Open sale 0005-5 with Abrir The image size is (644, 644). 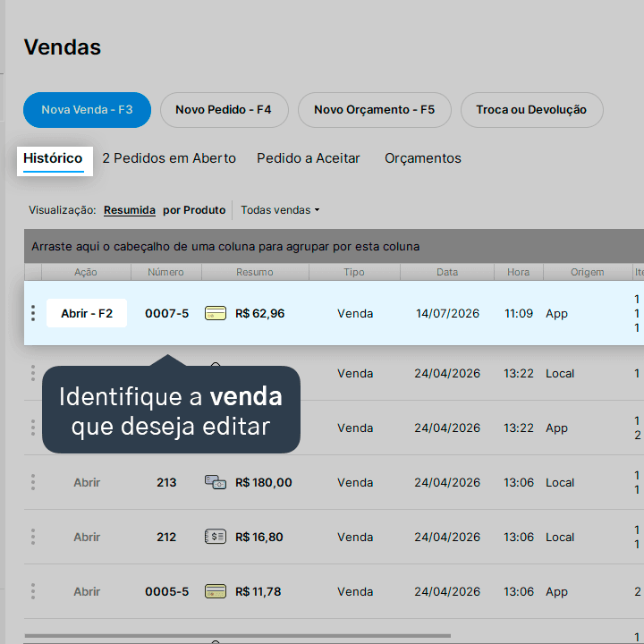tap(87, 591)
